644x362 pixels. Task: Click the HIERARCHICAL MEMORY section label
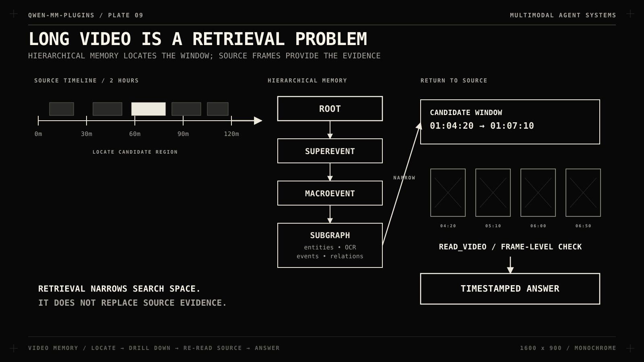click(x=307, y=80)
